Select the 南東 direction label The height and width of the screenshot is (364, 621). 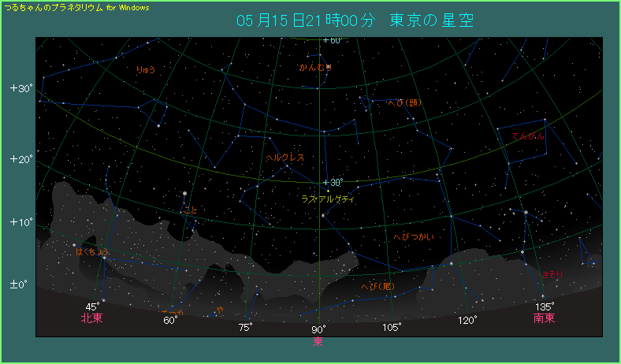coord(544,318)
